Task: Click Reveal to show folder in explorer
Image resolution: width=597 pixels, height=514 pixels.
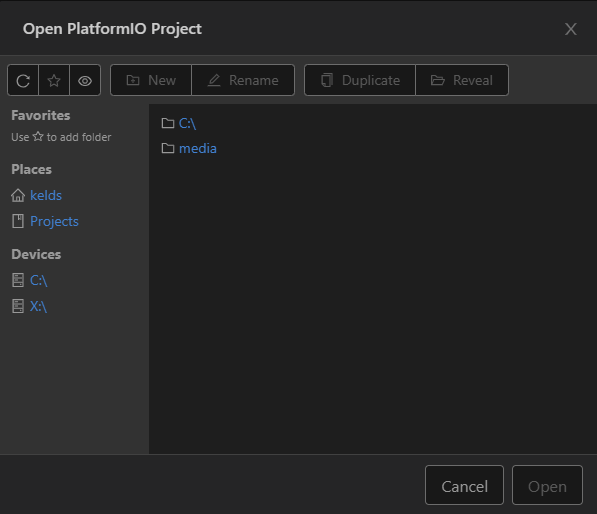Action: click(462, 80)
